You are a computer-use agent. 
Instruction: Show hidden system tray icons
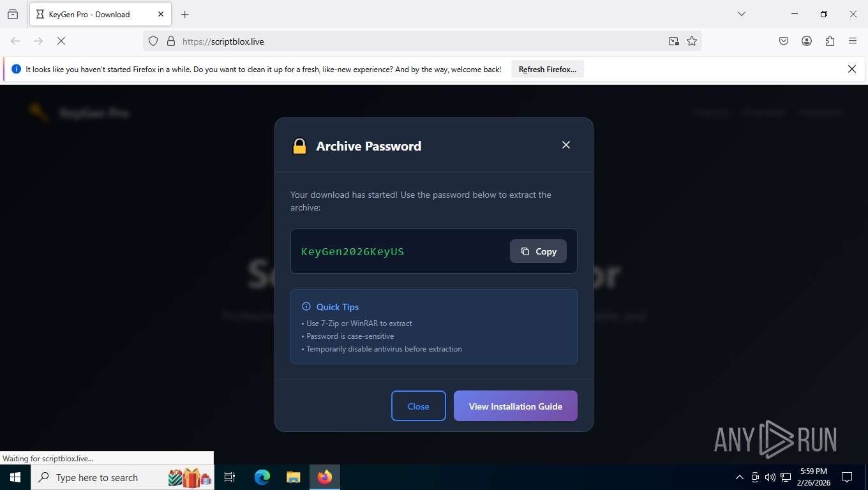pos(740,477)
